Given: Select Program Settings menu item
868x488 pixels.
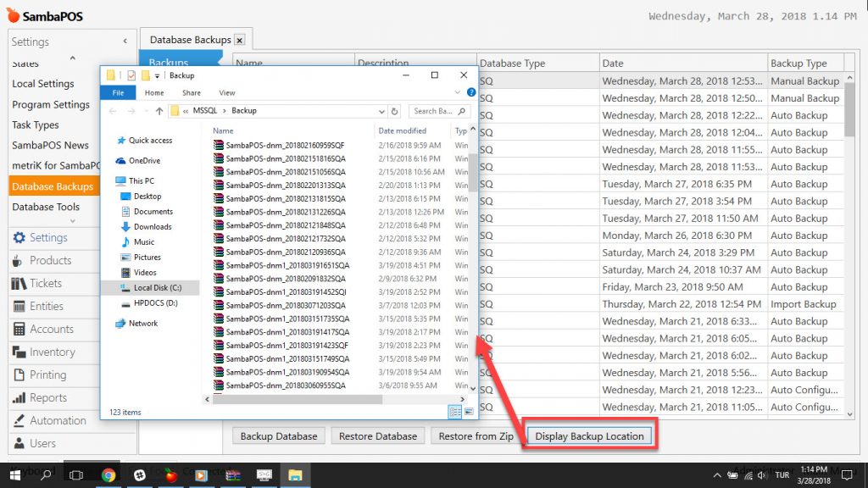Looking at the screenshot, I should pyautogui.click(x=51, y=104).
